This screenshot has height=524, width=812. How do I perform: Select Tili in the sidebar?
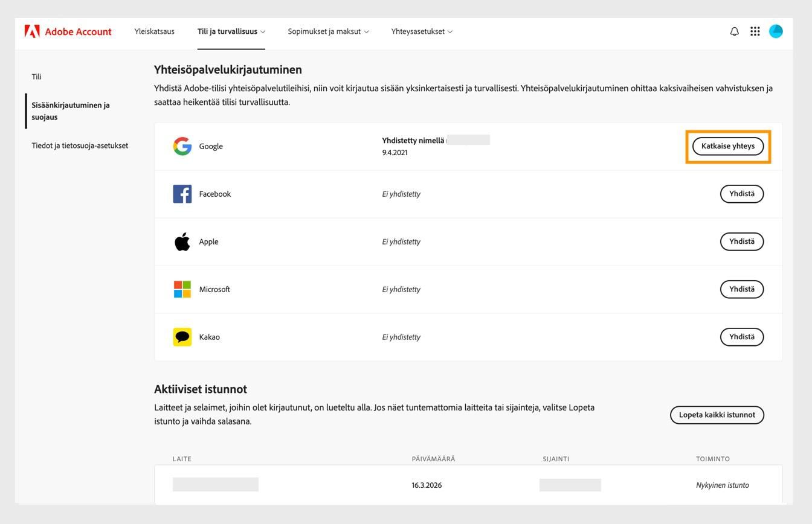pyautogui.click(x=37, y=77)
